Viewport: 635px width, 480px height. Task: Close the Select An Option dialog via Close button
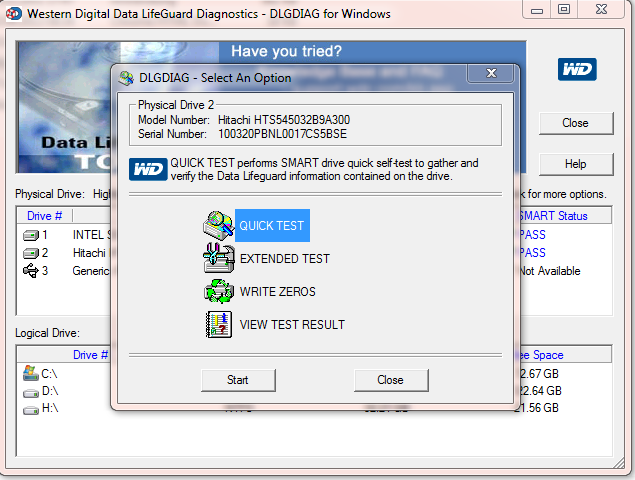[x=391, y=380]
